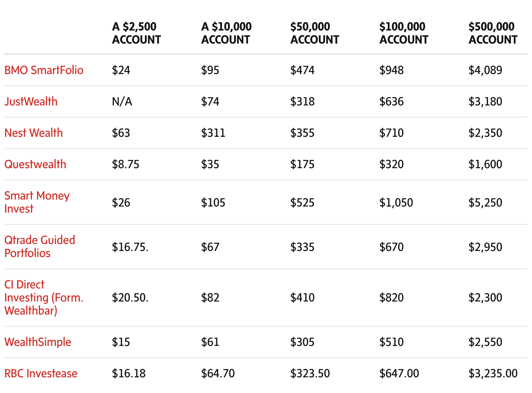Click the $3,235.00 RBC Investease cell
The image size is (532, 393).
pyautogui.click(x=493, y=373)
